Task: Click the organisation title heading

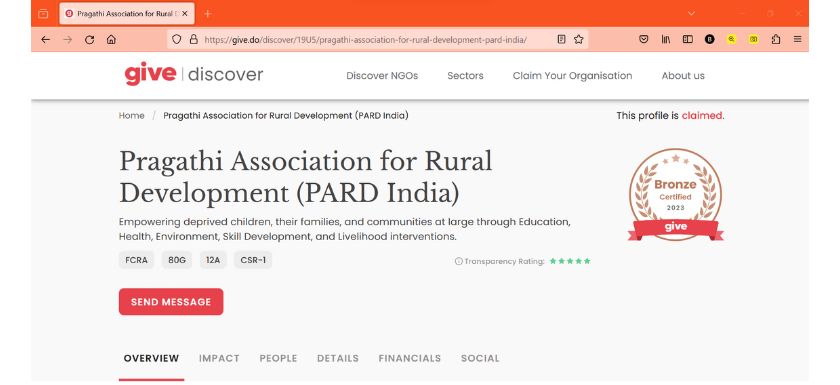Action: (305, 177)
